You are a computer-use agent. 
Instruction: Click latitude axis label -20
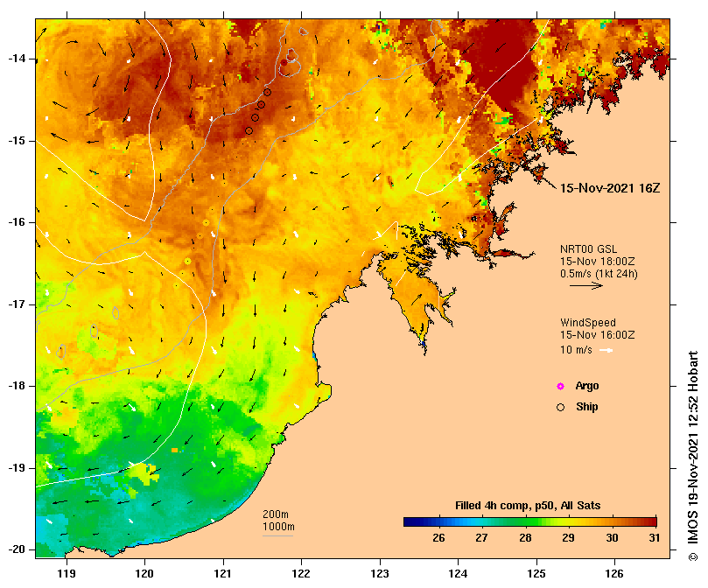18,550
